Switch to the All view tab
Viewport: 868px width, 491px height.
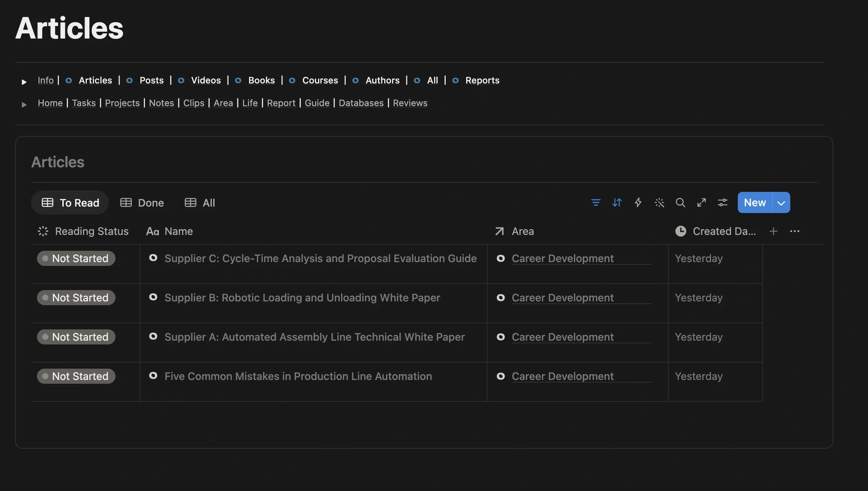[200, 203]
